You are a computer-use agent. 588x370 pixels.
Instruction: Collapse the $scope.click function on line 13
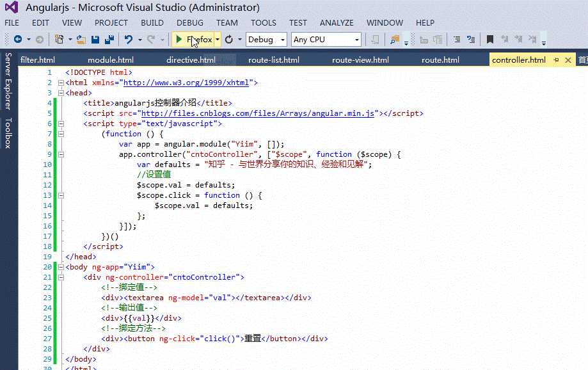[x=61, y=195]
